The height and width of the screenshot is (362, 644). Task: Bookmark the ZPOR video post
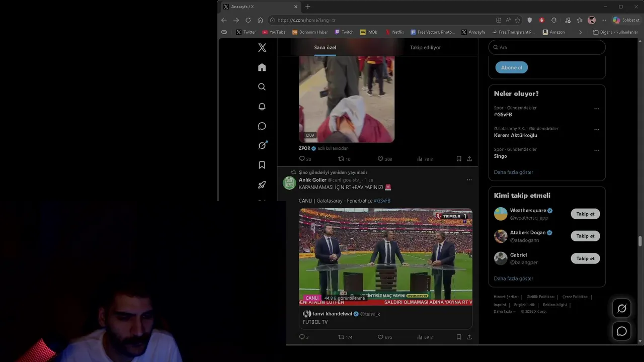459,159
